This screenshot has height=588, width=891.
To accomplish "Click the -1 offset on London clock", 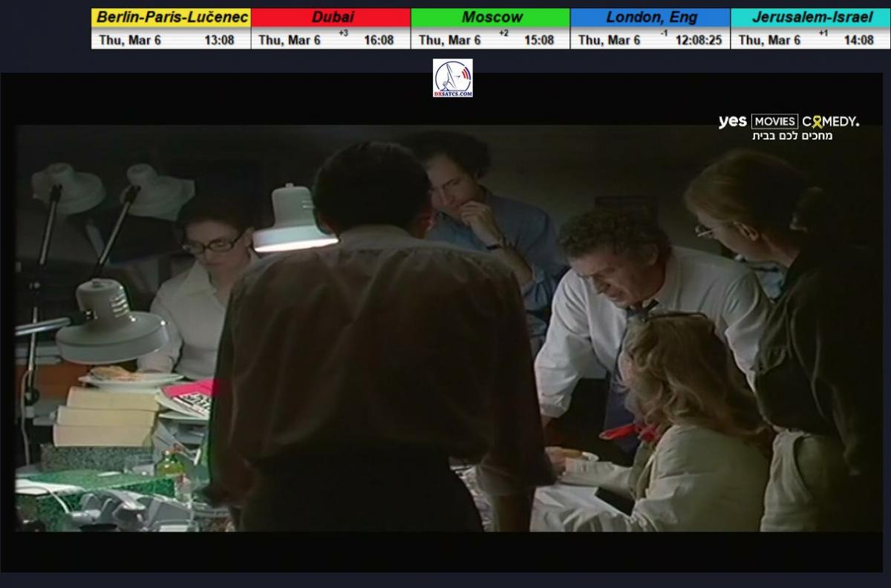I will (x=663, y=33).
